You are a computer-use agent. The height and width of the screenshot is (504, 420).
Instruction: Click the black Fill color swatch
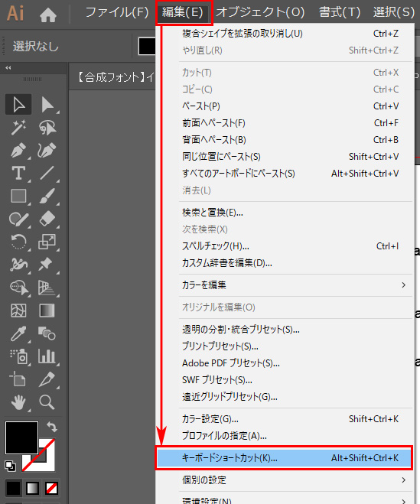[x=21, y=437]
